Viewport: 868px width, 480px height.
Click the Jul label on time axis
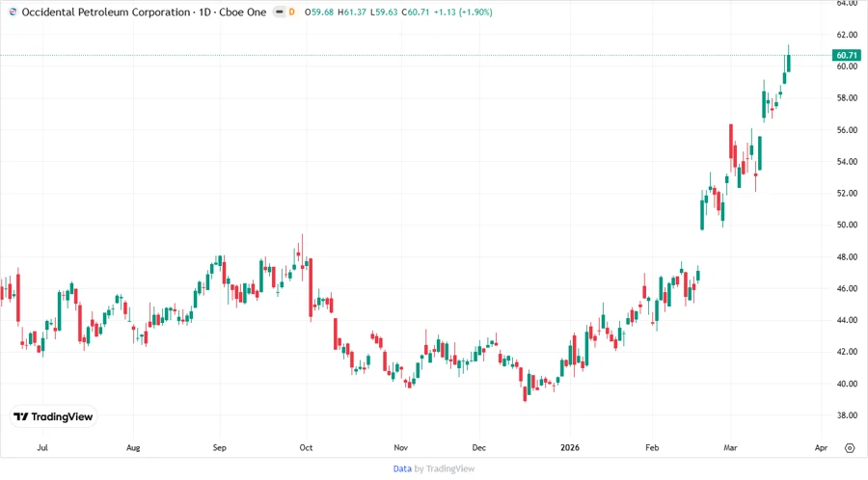coord(42,448)
